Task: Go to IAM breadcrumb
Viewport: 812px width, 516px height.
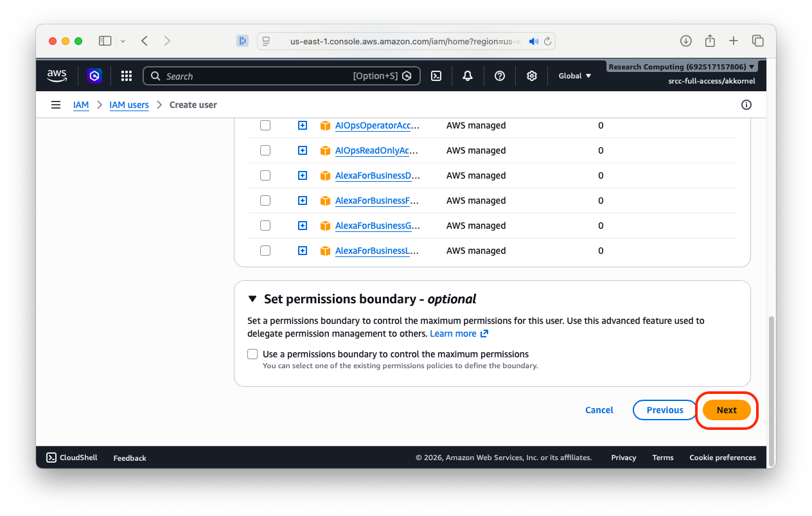Action: click(81, 105)
